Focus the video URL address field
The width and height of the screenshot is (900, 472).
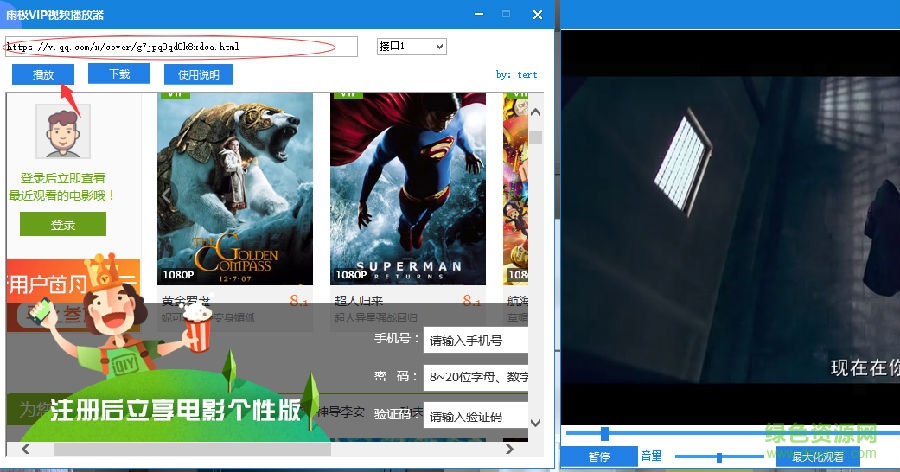[x=181, y=47]
